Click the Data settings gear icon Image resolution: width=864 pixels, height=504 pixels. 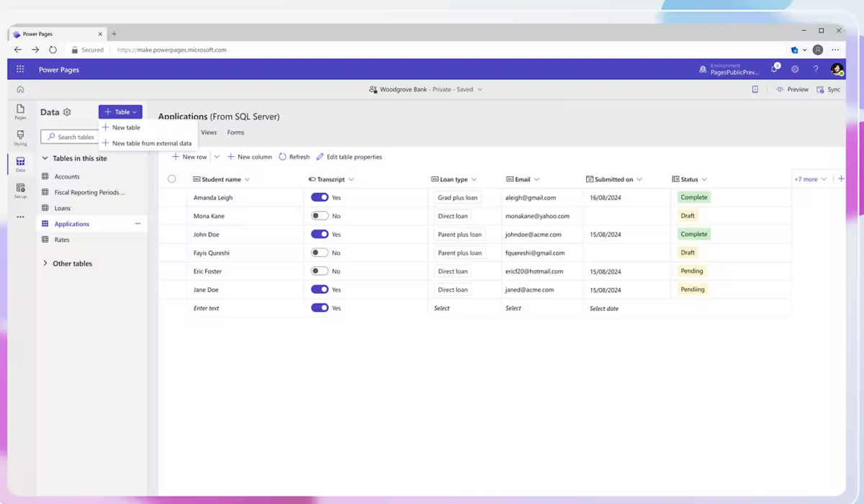tap(67, 112)
